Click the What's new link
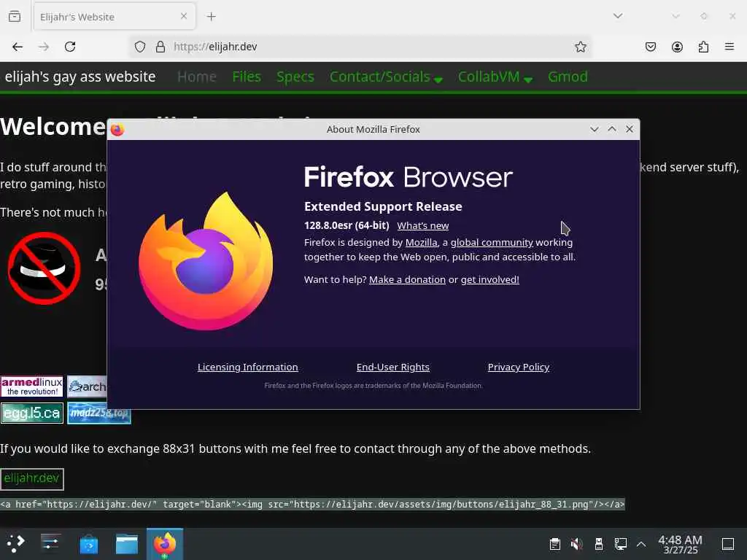The width and height of the screenshot is (747, 560). coord(422,226)
